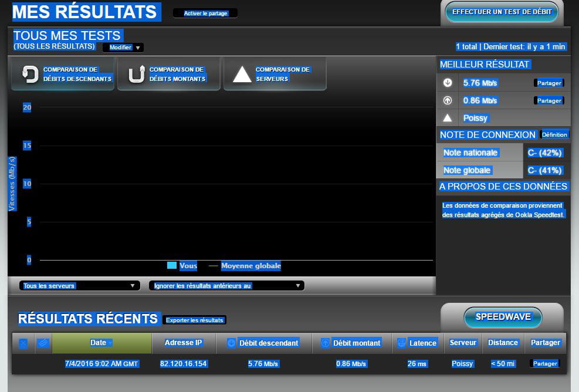
Task: Click the IP address 82.120.16.154
Action: 183,364
